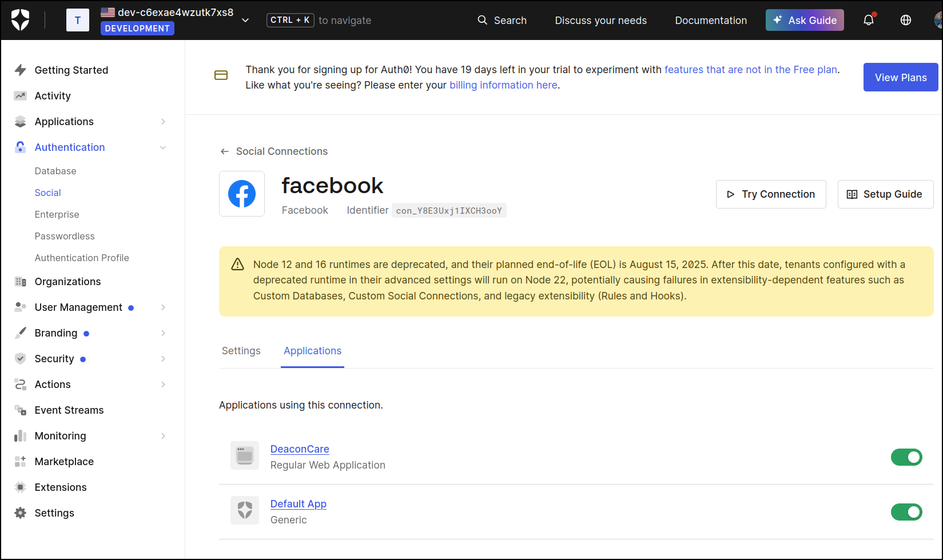Open Activity page in sidebar
Image resolution: width=943 pixels, height=560 pixels.
pos(53,95)
